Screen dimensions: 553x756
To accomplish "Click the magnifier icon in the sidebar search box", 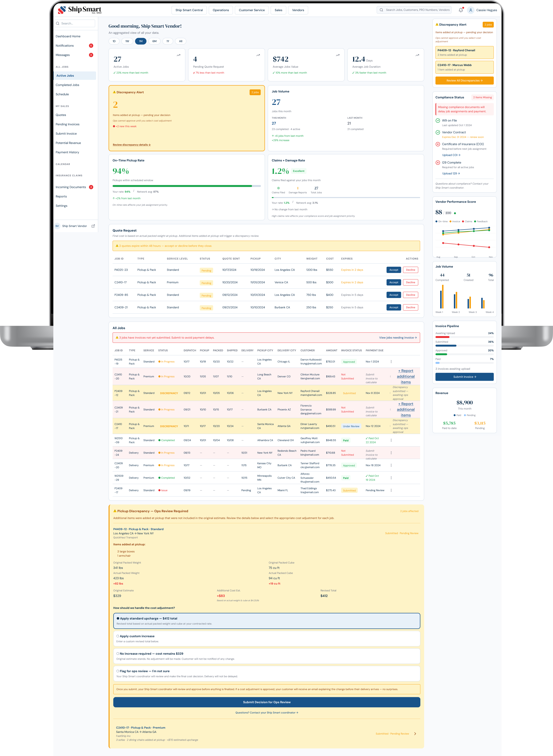I will click(x=58, y=23).
